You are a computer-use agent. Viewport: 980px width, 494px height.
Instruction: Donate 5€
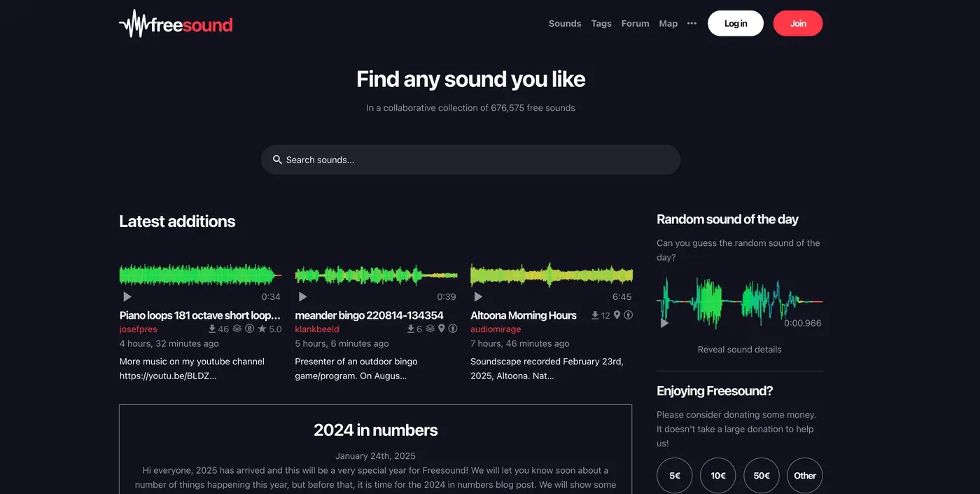pyautogui.click(x=675, y=476)
